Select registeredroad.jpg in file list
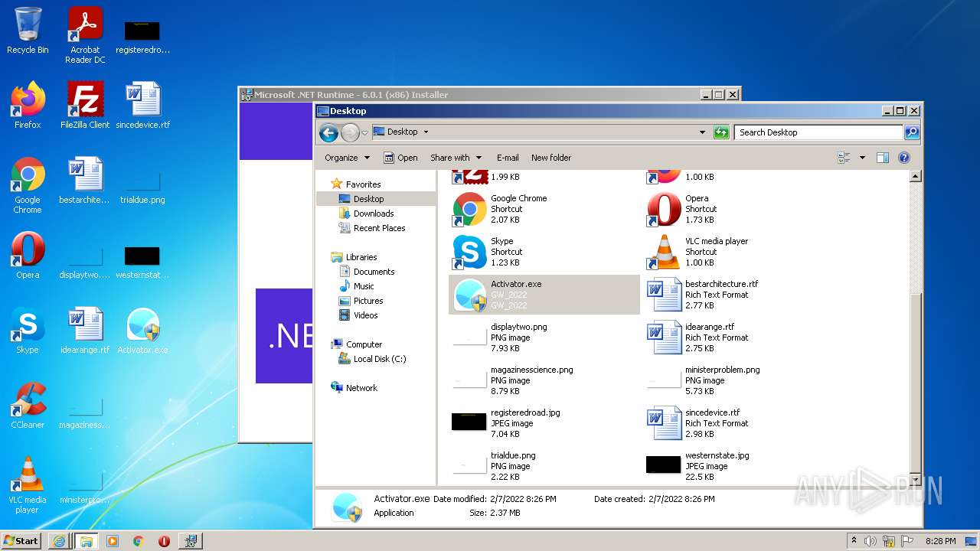 coord(543,423)
